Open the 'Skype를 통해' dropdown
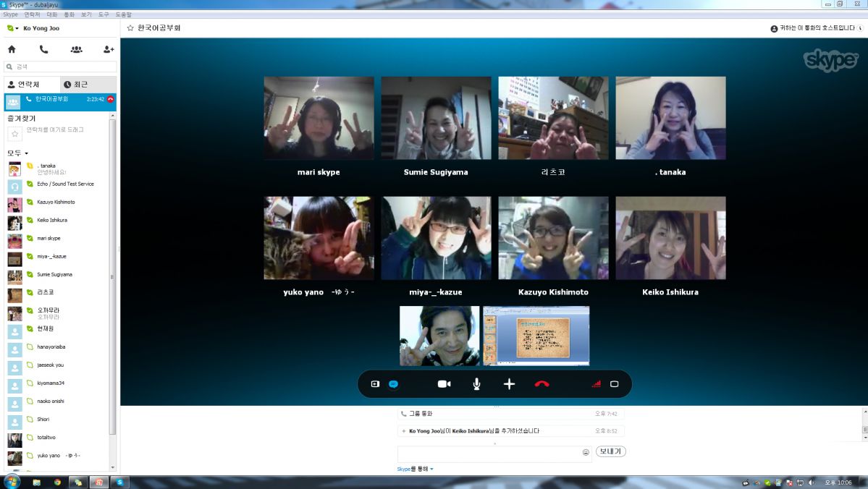This screenshot has height=489, width=868. coord(415,469)
